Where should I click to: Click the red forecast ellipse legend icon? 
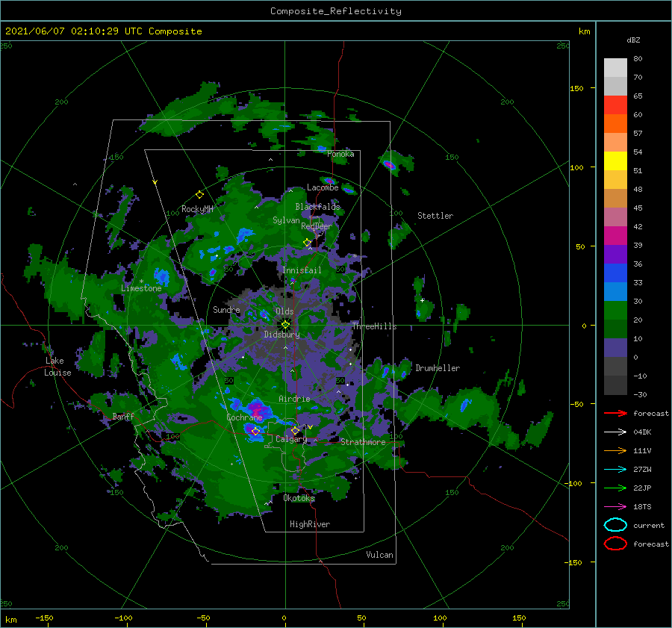(x=615, y=544)
